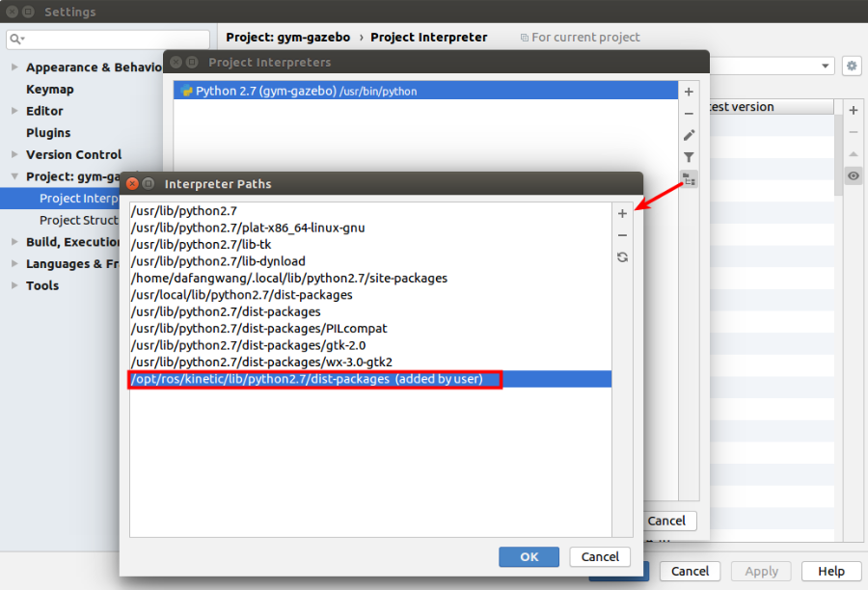The image size is (868, 590).
Task: Open the filter interpreters icon
Action: (x=689, y=157)
